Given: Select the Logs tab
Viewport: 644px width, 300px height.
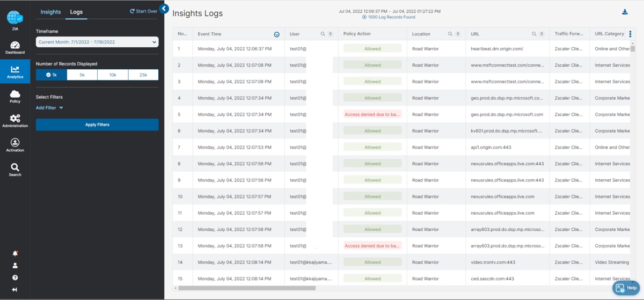Looking at the screenshot, I should coord(76,12).
